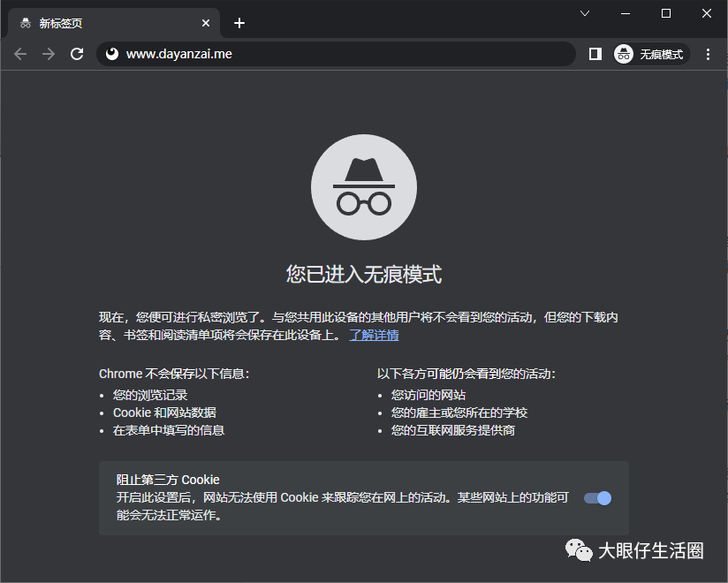Click the 您的互联网服务提供商 list item

453,430
